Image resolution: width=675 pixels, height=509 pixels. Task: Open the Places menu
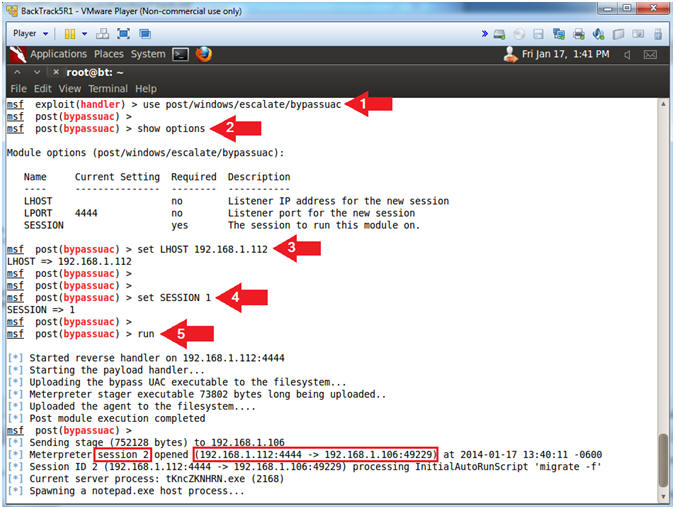109,54
